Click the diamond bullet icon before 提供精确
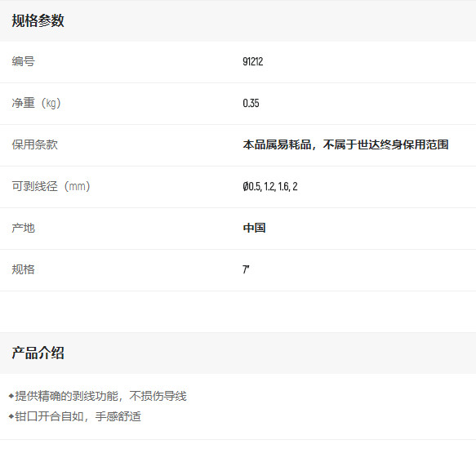The width and height of the screenshot is (476, 462). click(11, 396)
